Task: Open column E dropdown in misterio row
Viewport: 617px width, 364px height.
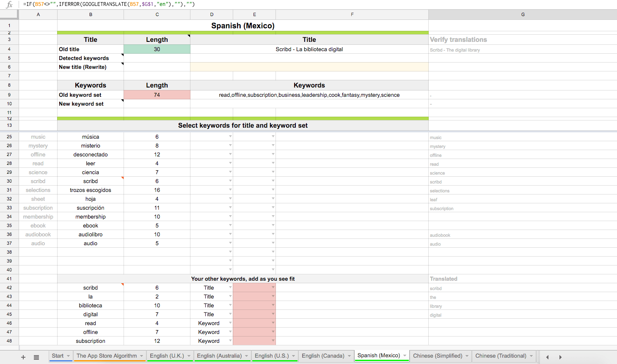Action: point(273,145)
